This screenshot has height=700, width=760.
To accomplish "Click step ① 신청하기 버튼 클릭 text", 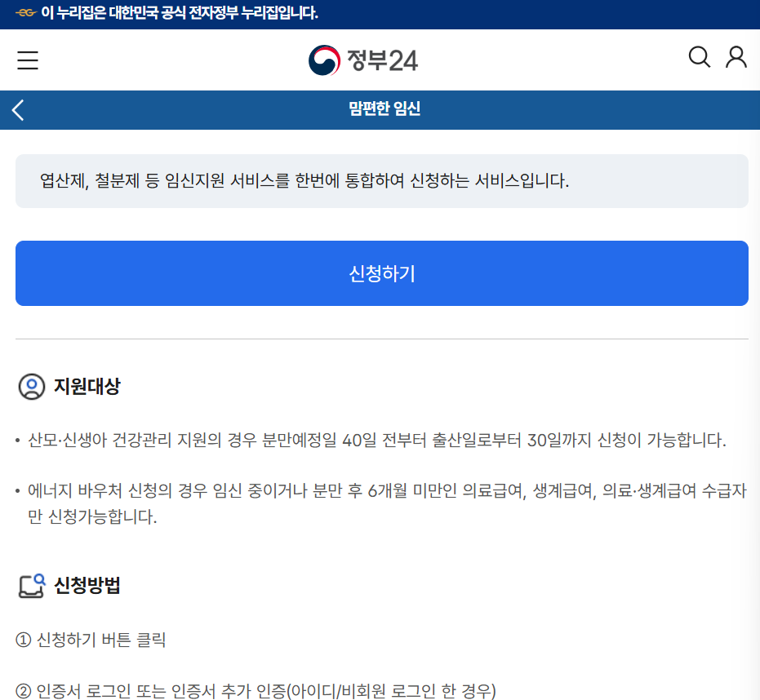I will click(x=91, y=640).
